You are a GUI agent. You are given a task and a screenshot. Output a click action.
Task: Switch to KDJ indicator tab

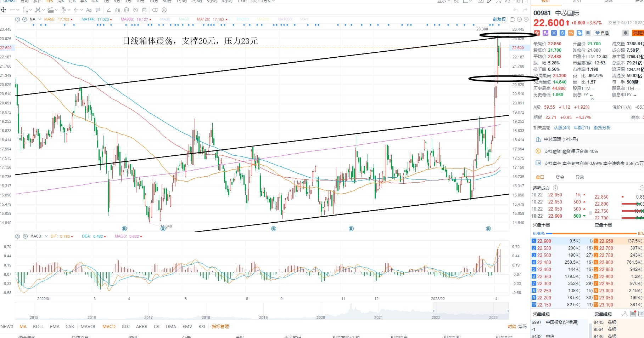pos(125,327)
